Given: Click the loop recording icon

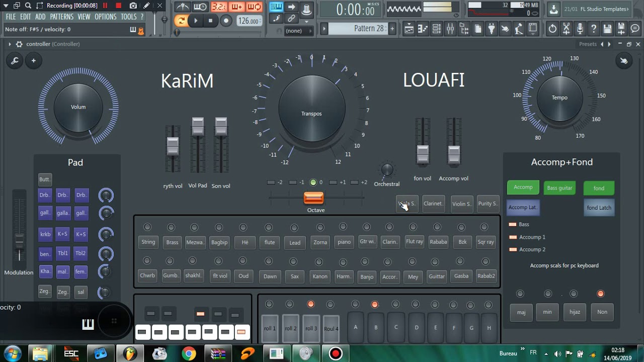Looking at the screenshot, I should (x=254, y=7).
